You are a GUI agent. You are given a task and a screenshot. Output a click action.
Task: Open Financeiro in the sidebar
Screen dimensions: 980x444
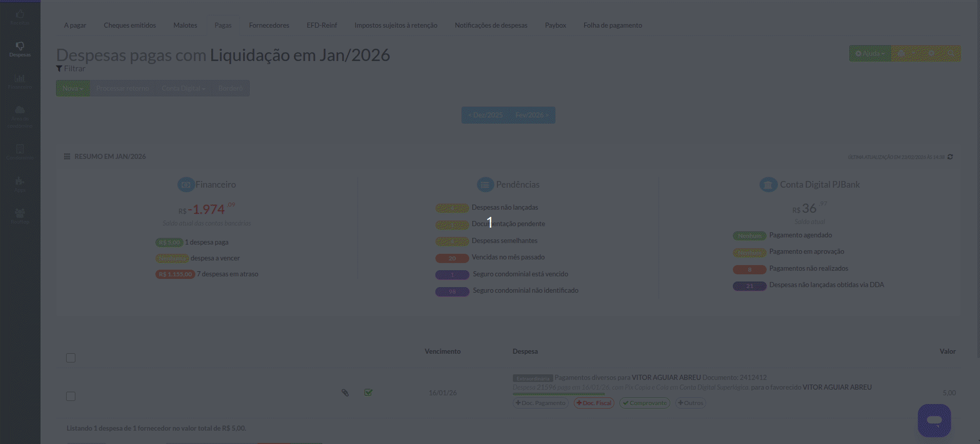(20, 82)
